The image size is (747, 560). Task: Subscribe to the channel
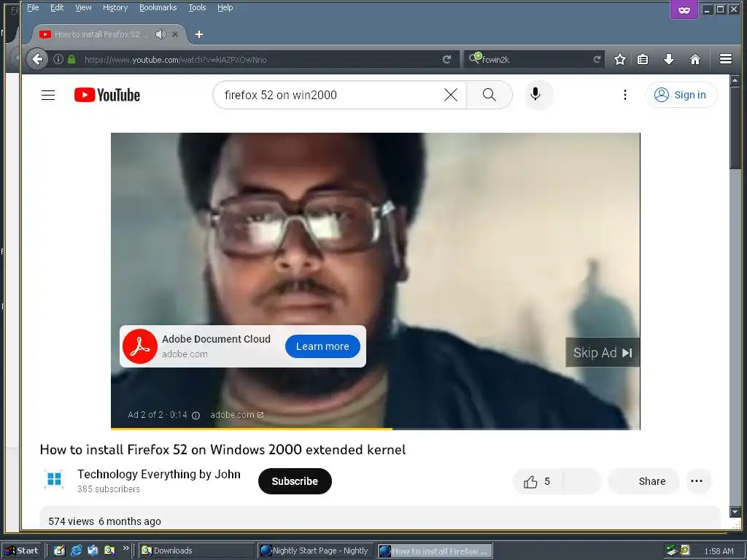pos(295,481)
